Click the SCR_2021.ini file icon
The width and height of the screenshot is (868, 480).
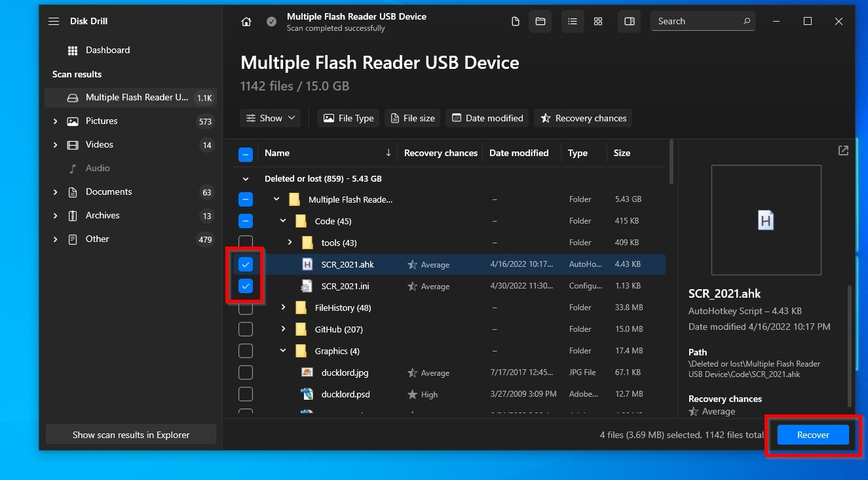coord(307,286)
